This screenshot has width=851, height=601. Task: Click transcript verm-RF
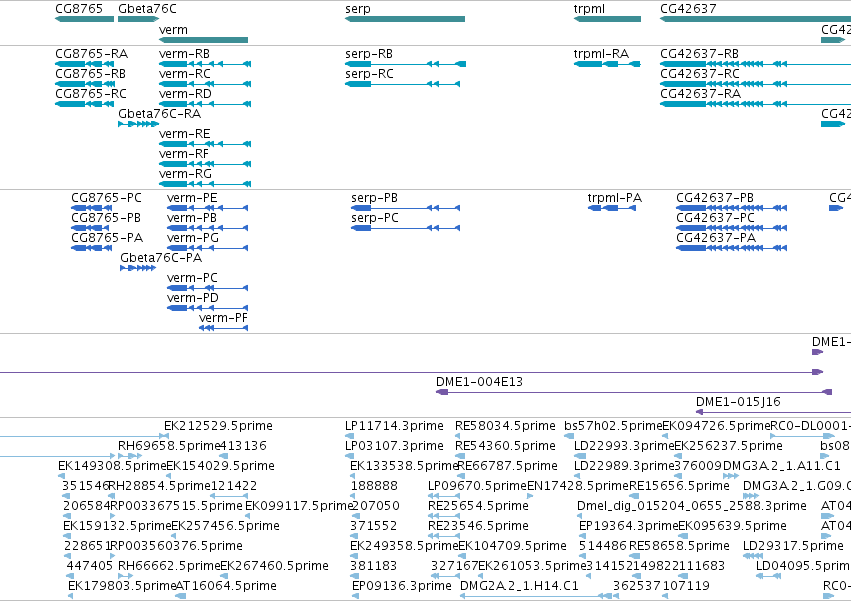pyautogui.click(x=205, y=164)
